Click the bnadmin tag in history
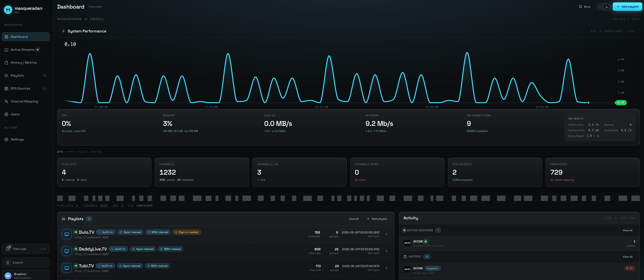 coord(433,268)
